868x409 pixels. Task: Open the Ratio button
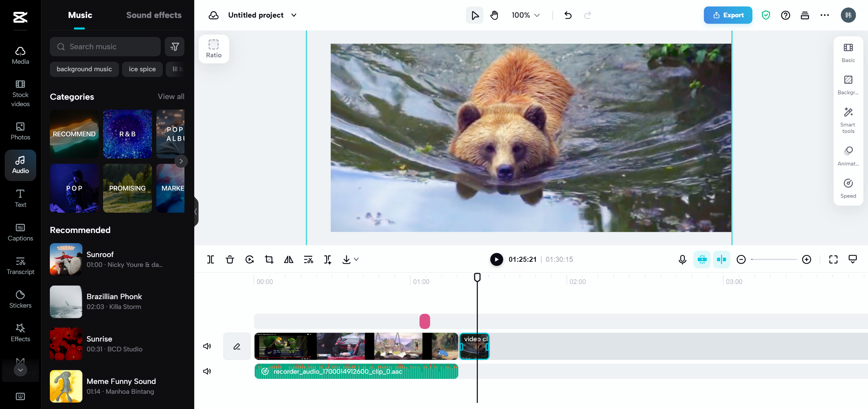point(214,49)
